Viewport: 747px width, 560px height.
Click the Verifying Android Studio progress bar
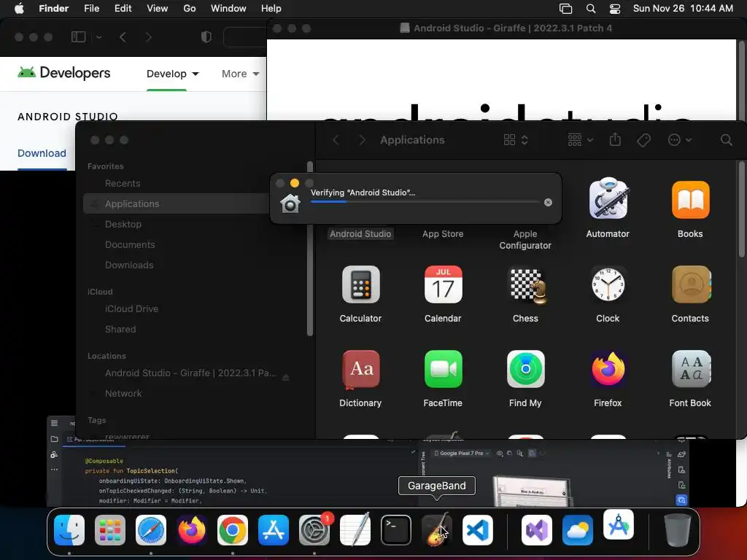coord(425,202)
